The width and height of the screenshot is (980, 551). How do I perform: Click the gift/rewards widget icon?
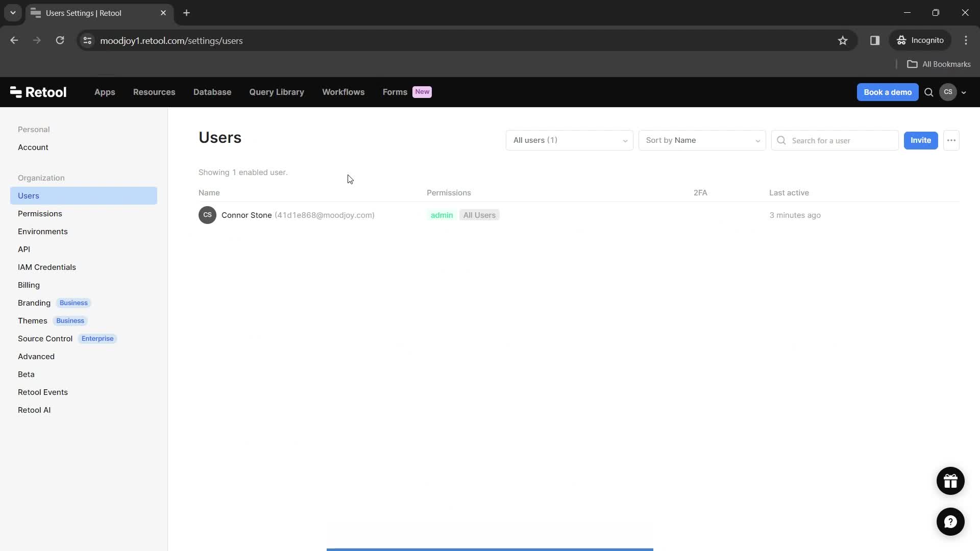tap(950, 481)
